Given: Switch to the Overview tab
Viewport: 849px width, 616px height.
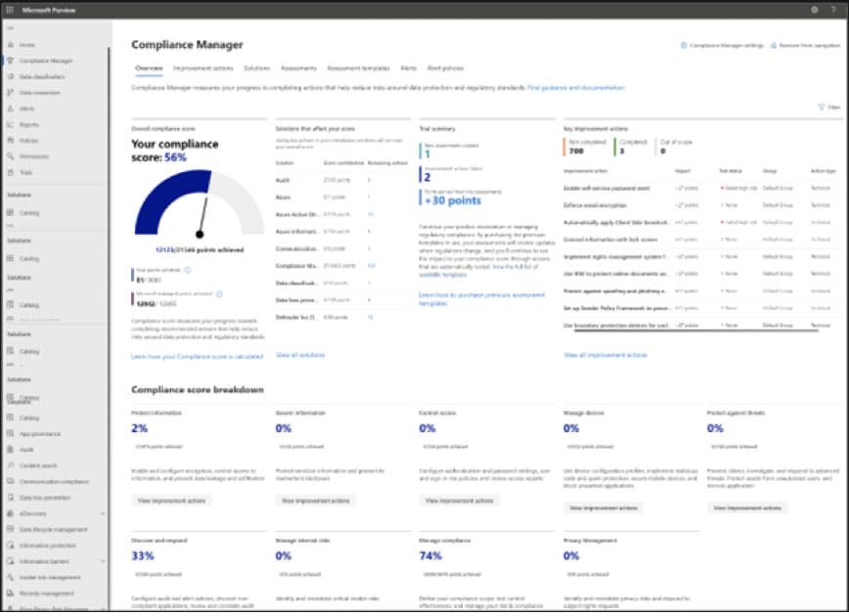Looking at the screenshot, I should point(149,68).
